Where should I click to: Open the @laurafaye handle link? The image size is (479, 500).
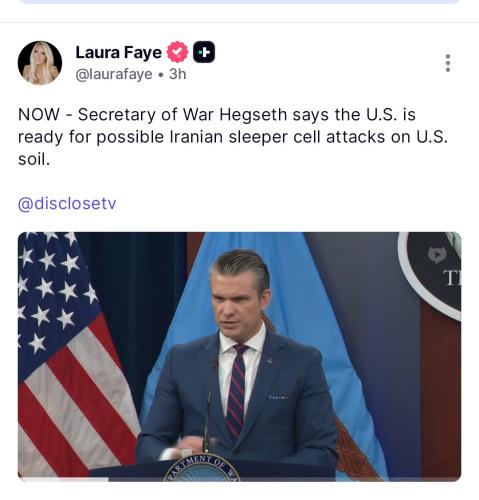tap(114, 74)
